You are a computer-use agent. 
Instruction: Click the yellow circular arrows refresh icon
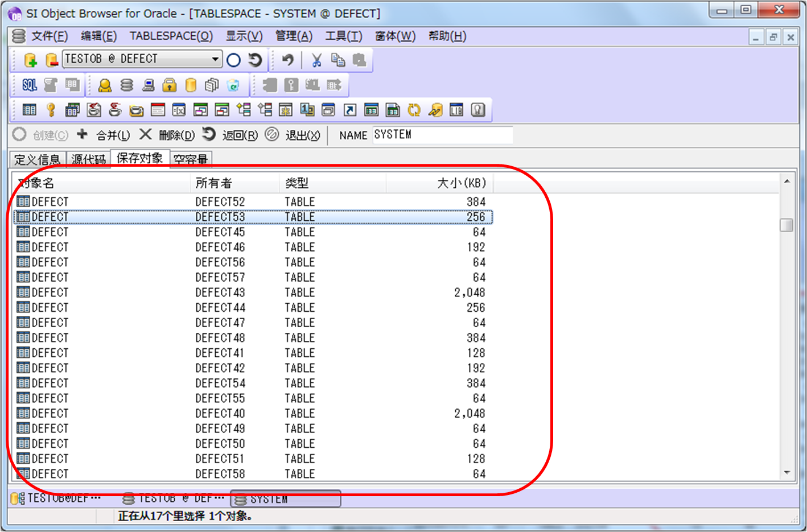414,110
